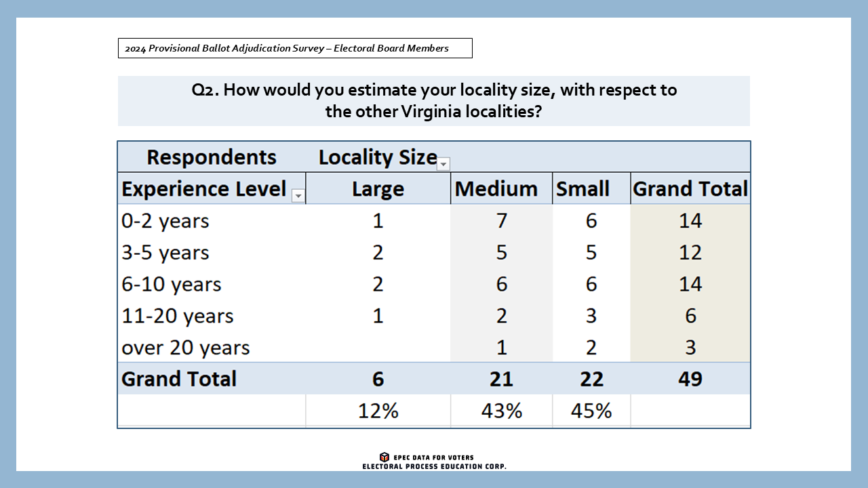Click the Small value for 6-10 years
868x488 pixels.
click(x=591, y=284)
